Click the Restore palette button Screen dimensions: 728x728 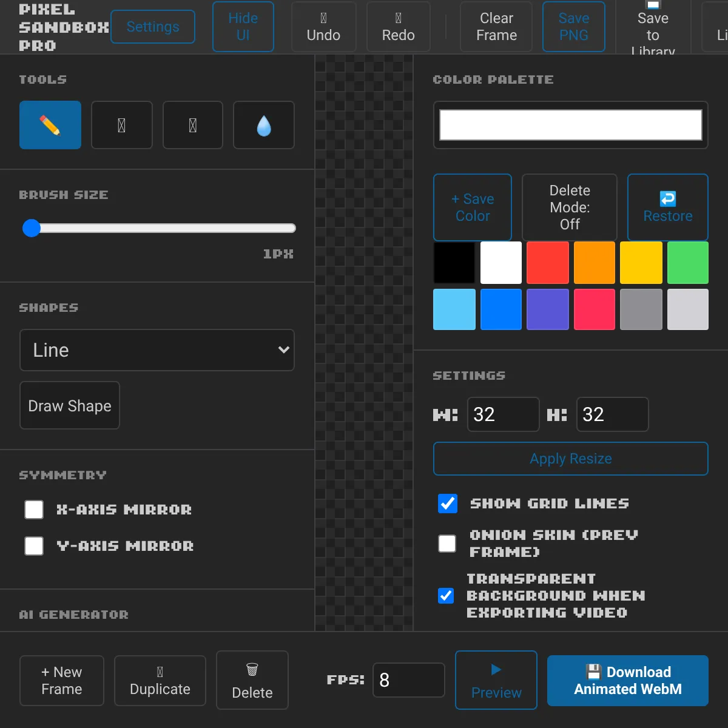[668, 207]
